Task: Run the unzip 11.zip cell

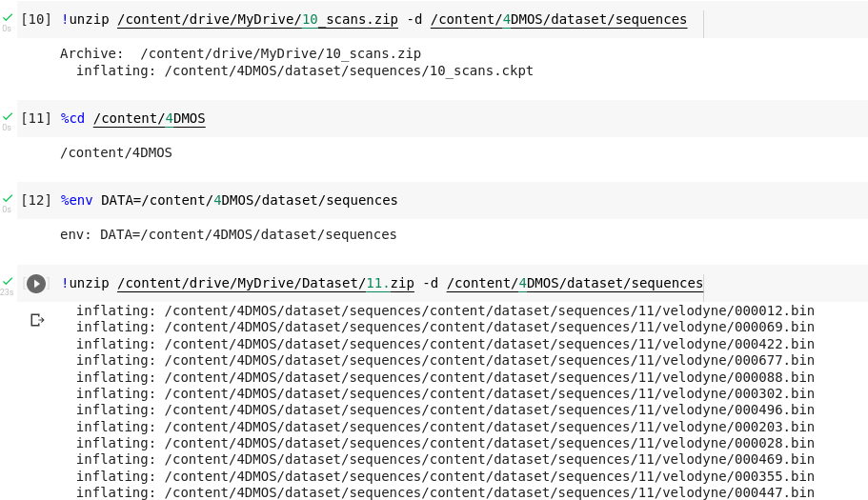Action: (36, 284)
